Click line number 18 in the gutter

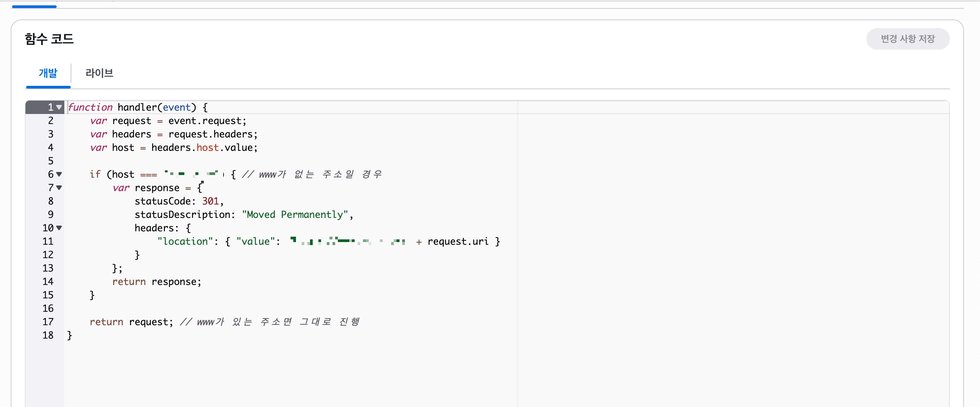(x=48, y=335)
